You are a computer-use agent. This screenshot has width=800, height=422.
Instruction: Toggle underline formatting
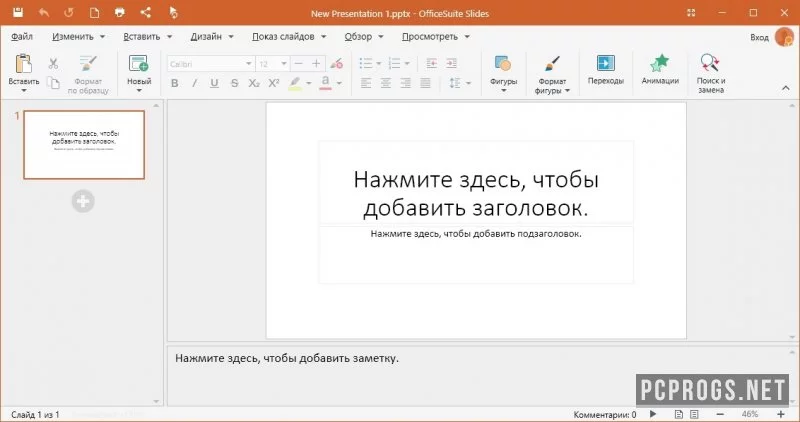coord(214,83)
